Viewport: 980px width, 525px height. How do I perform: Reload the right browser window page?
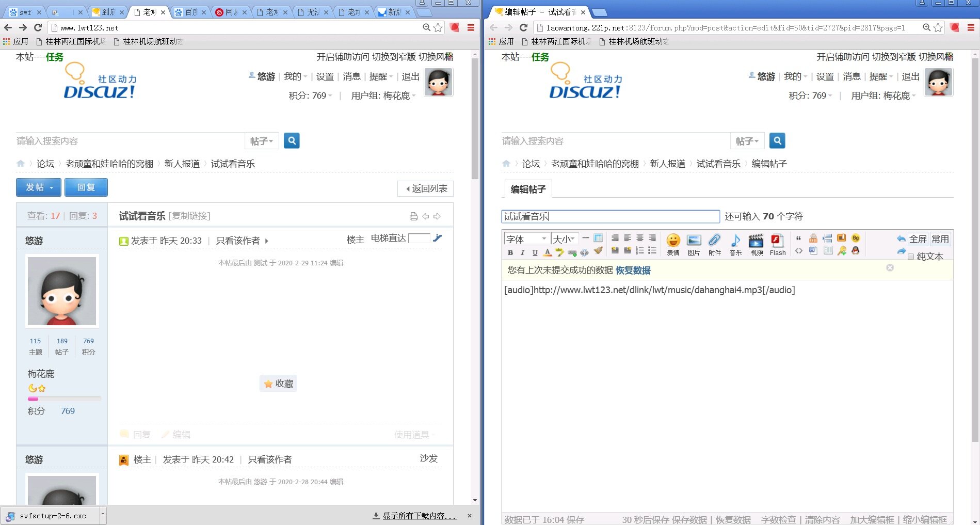point(523,28)
